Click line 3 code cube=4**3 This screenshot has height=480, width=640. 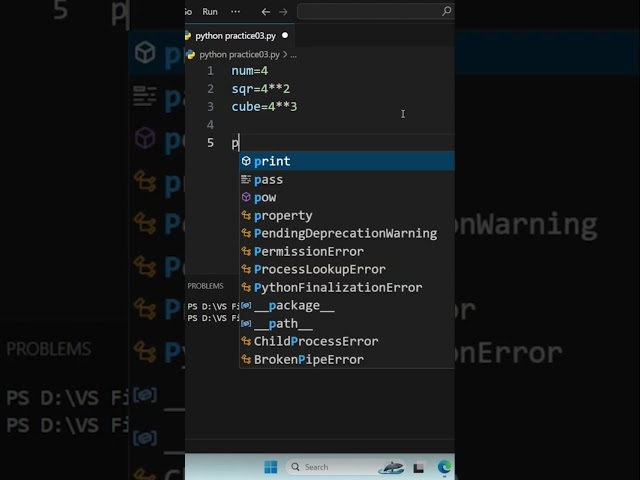tap(264, 107)
